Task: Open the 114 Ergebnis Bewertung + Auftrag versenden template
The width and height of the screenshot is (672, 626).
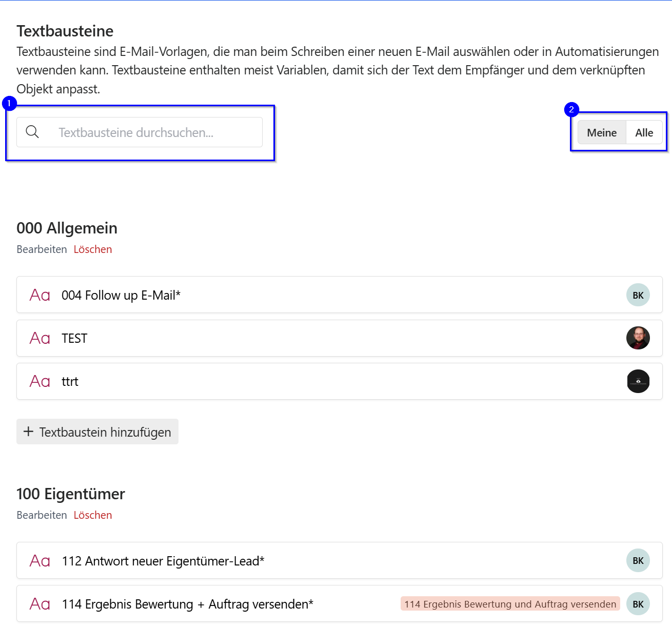Action: coord(187,604)
